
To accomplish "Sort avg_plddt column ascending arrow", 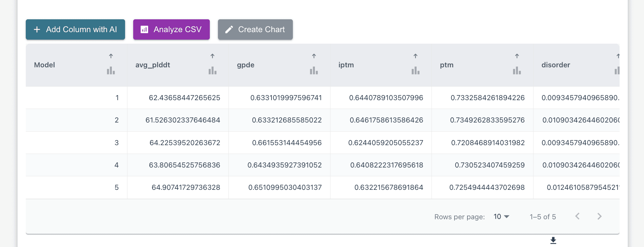I will [x=212, y=56].
